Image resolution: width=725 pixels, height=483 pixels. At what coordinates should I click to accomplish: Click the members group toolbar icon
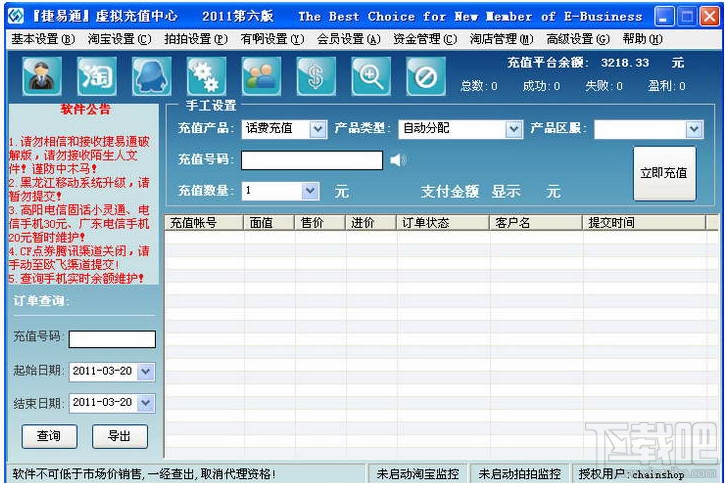click(x=261, y=76)
